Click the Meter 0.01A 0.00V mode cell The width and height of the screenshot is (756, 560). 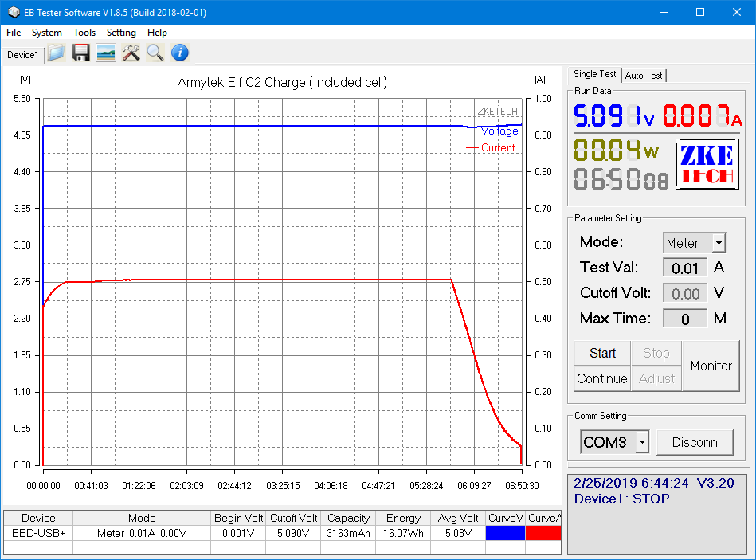(142, 533)
